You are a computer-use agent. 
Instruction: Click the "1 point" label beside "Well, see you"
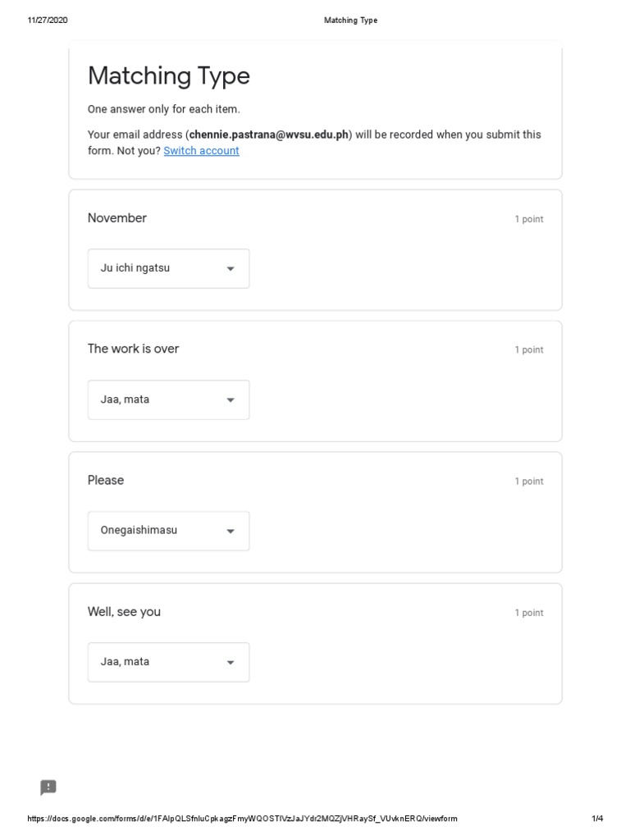(x=528, y=613)
